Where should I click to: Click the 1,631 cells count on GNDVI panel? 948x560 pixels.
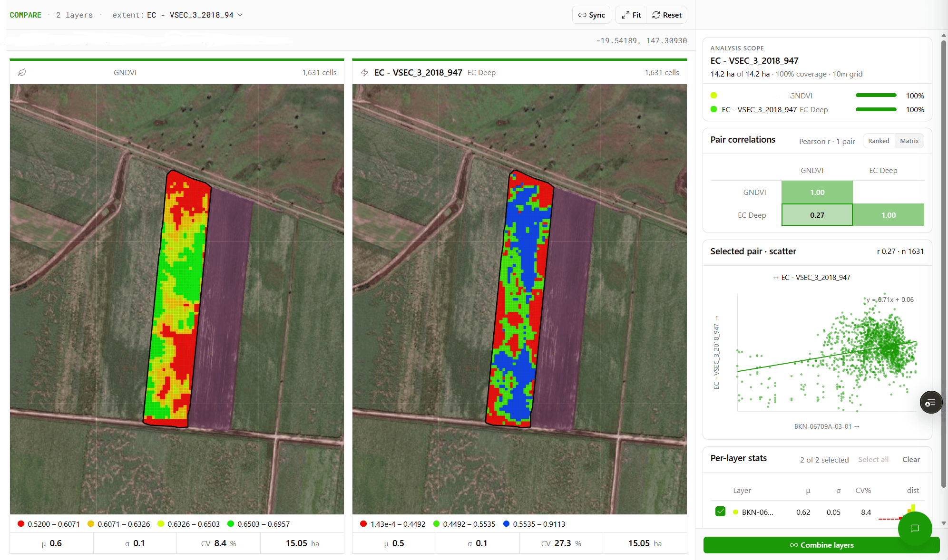(x=319, y=72)
